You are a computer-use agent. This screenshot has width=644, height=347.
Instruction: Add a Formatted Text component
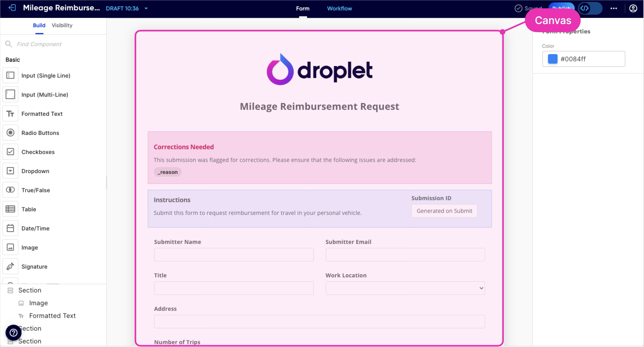(x=41, y=114)
